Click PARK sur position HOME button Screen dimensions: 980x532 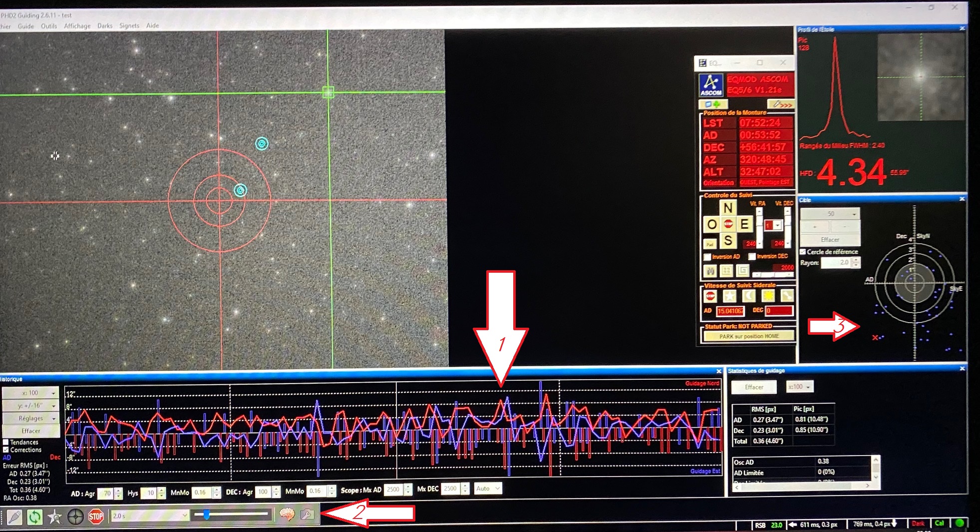coord(749,336)
